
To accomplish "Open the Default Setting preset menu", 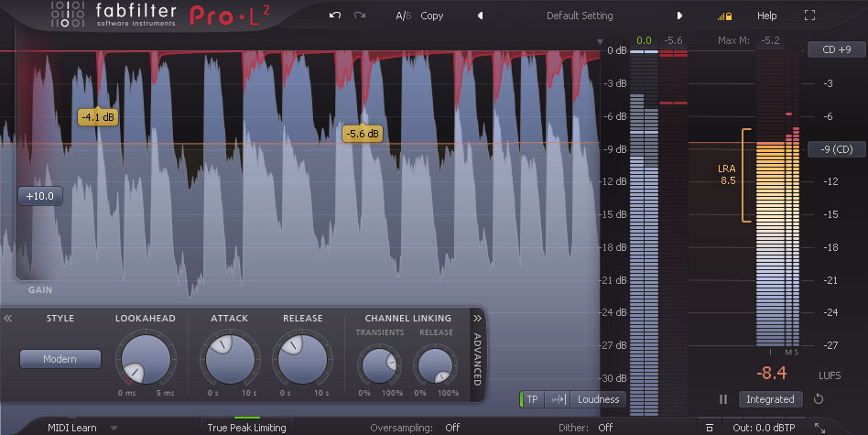I will (580, 16).
